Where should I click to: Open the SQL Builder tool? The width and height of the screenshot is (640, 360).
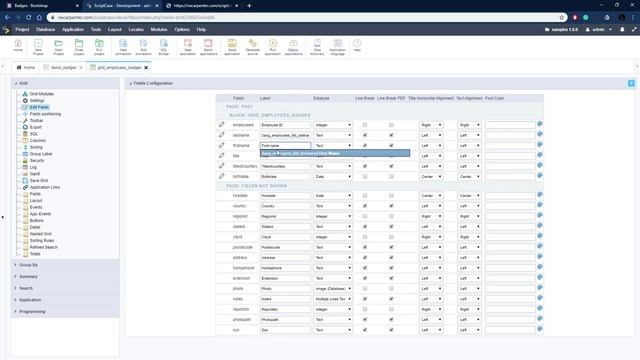pyautogui.click(x=164, y=47)
